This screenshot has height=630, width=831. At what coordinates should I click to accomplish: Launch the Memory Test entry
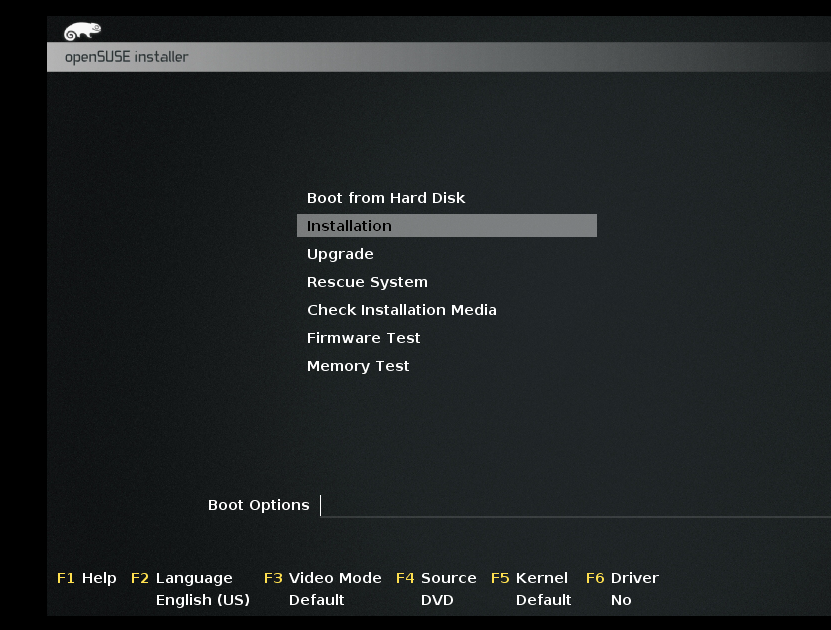coord(358,366)
